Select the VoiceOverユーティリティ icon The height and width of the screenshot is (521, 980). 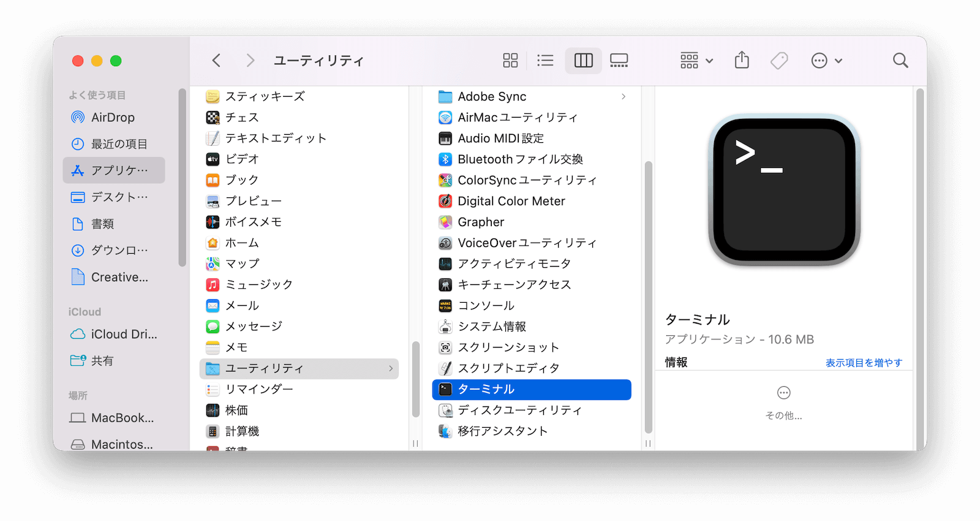(445, 243)
